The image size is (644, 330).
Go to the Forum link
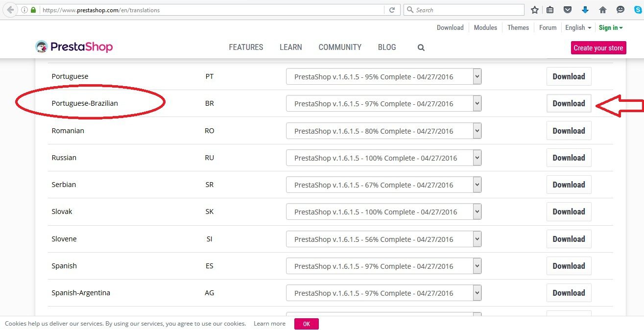coord(548,27)
